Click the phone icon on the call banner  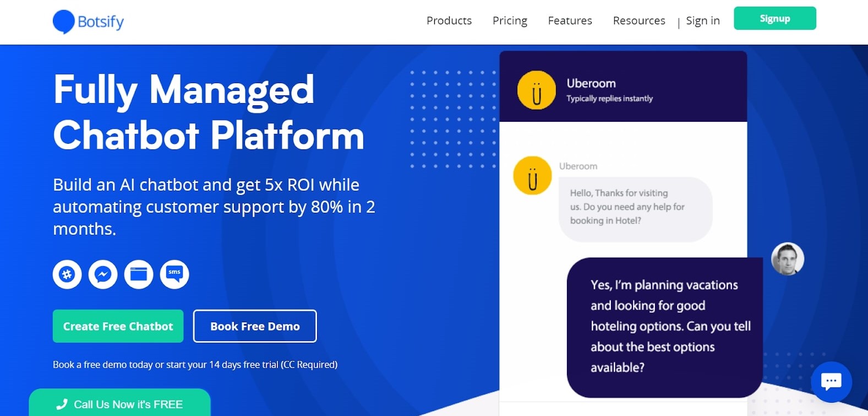tap(62, 404)
